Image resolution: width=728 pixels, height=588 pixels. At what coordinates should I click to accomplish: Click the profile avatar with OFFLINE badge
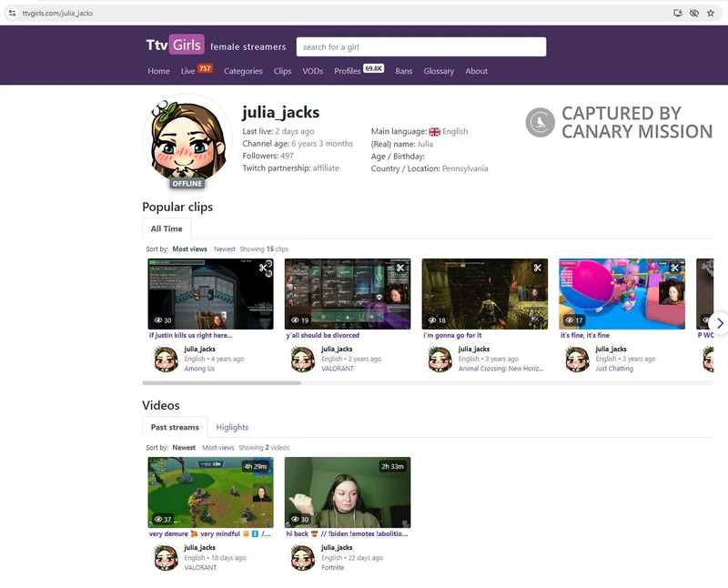pyautogui.click(x=187, y=141)
